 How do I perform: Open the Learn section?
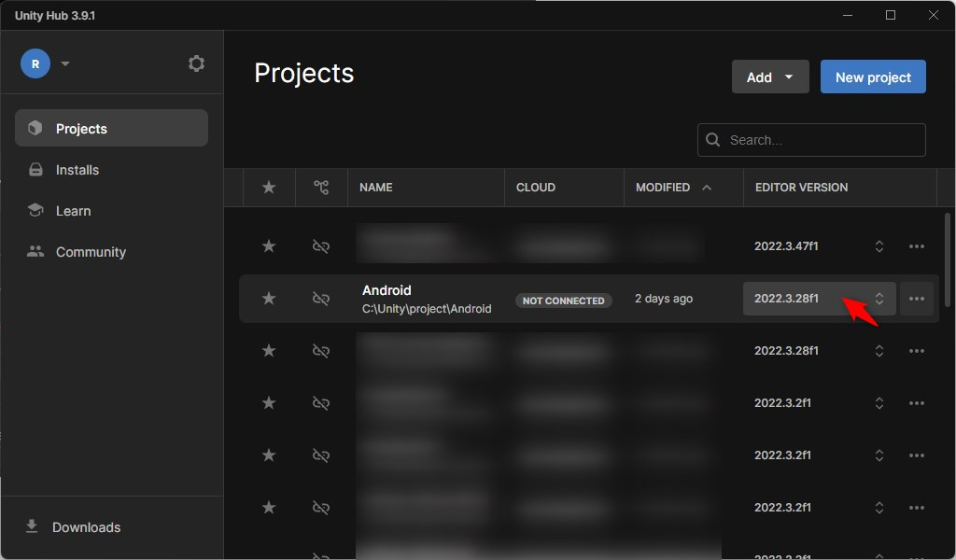point(73,211)
